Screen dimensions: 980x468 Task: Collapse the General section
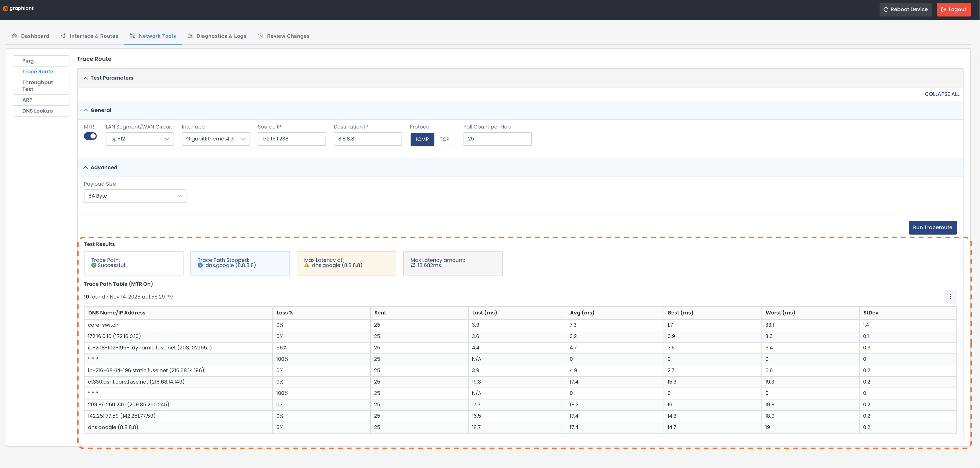point(86,110)
